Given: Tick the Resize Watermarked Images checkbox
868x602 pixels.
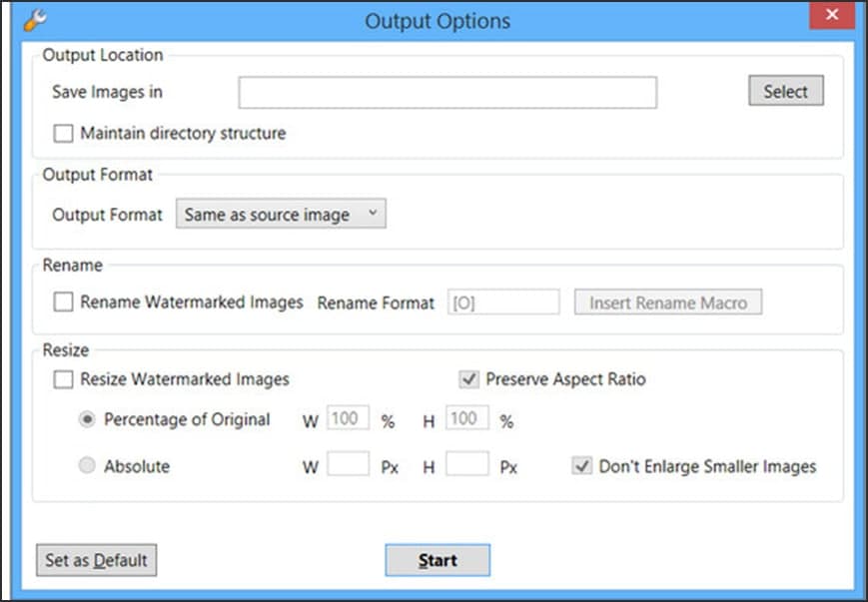Looking at the screenshot, I should (64, 379).
